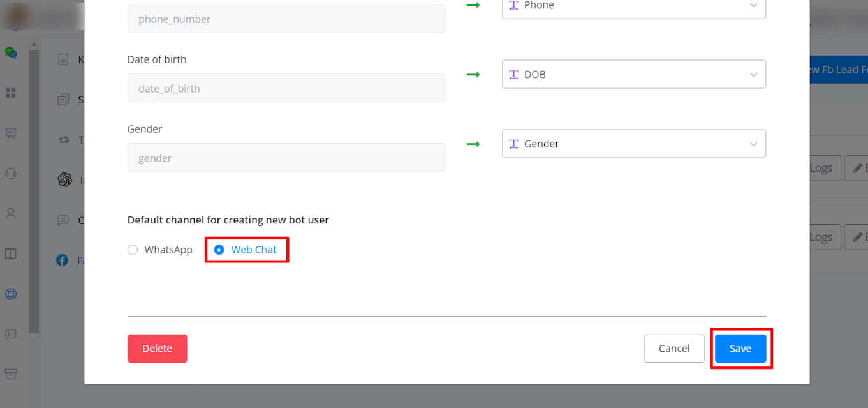Click the first Logs button behind dialog
868x408 pixels.
point(823,168)
